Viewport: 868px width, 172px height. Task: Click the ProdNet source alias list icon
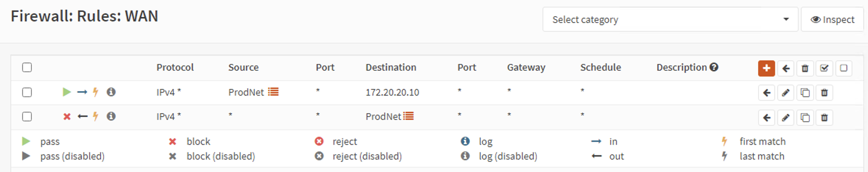[273, 92]
